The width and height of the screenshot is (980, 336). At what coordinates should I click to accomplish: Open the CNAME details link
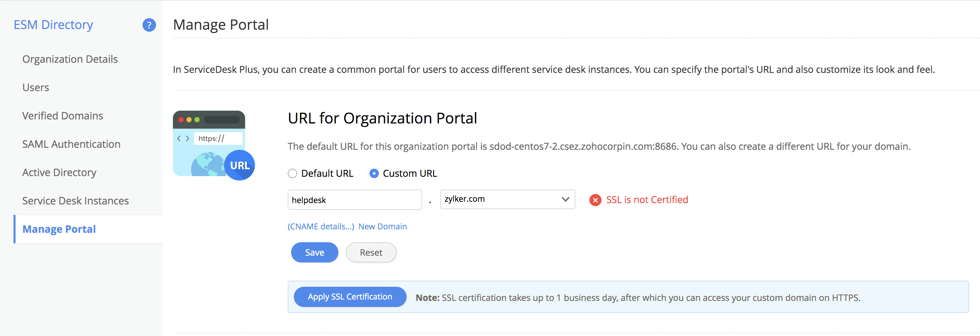[x=321, y=227]
